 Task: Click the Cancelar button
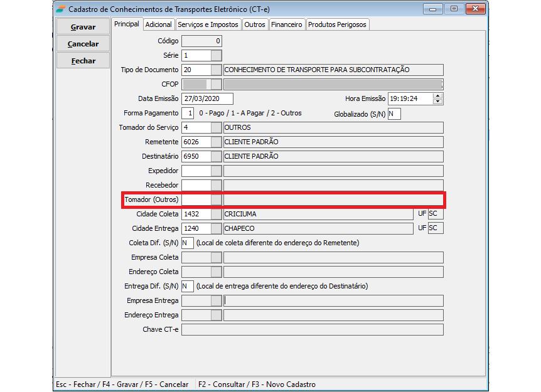tap(83, 44)
